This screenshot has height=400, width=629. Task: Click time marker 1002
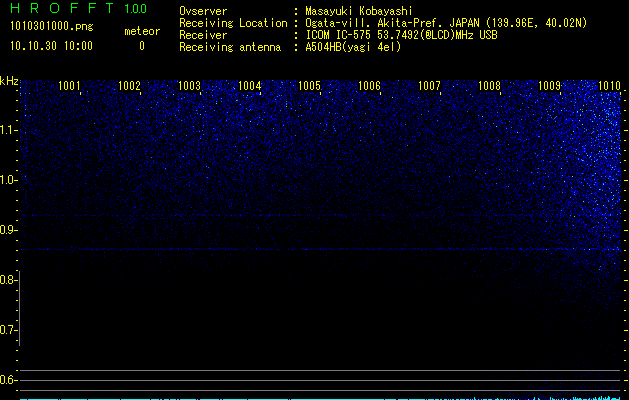coord(129,85)
